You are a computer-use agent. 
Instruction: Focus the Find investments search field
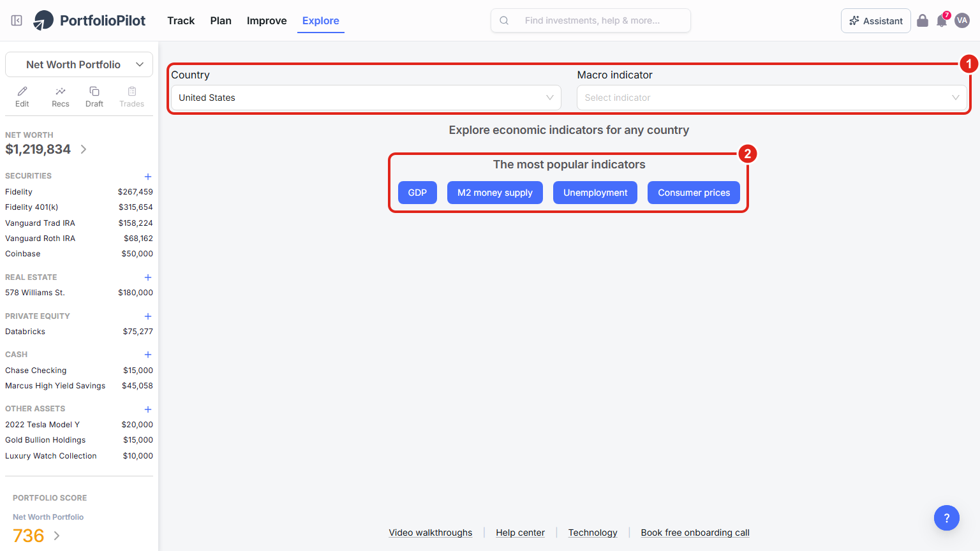pos(591,20)
